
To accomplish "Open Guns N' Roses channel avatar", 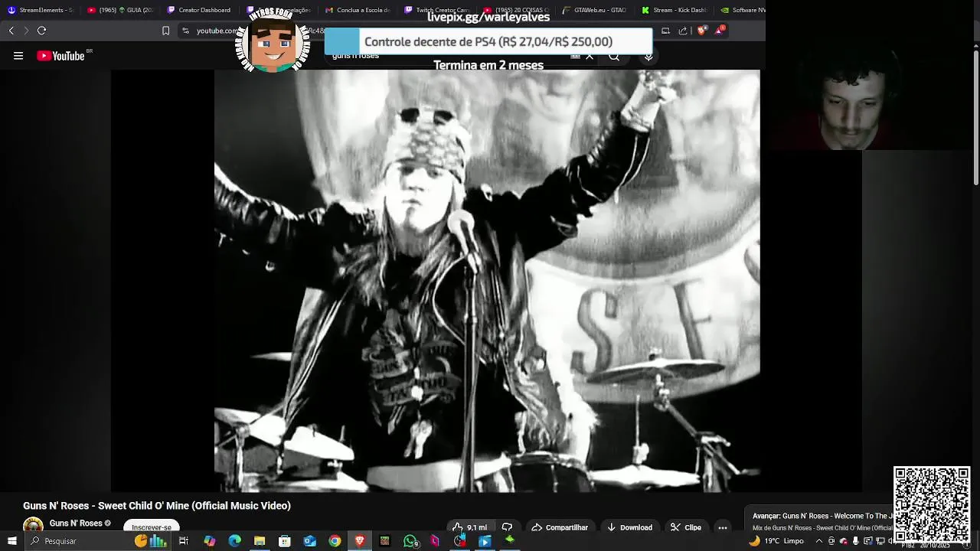I will (33, 526).
